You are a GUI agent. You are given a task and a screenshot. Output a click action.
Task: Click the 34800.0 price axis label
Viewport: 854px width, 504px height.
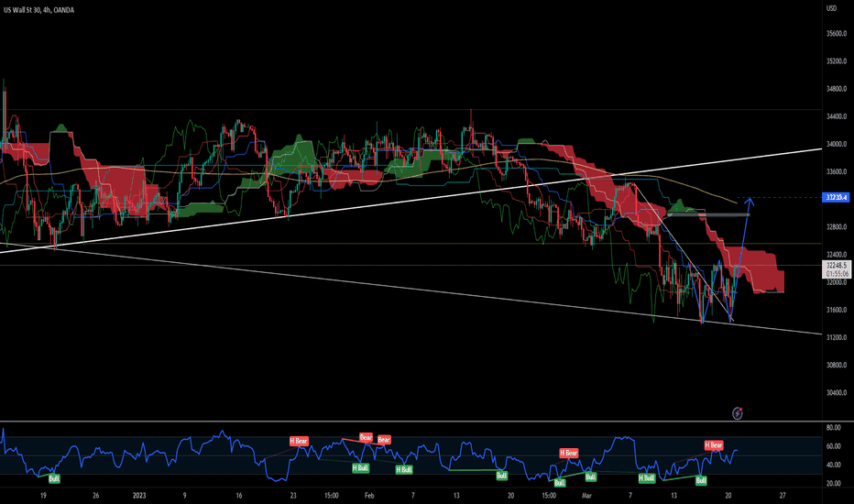[x=836, y=89]
